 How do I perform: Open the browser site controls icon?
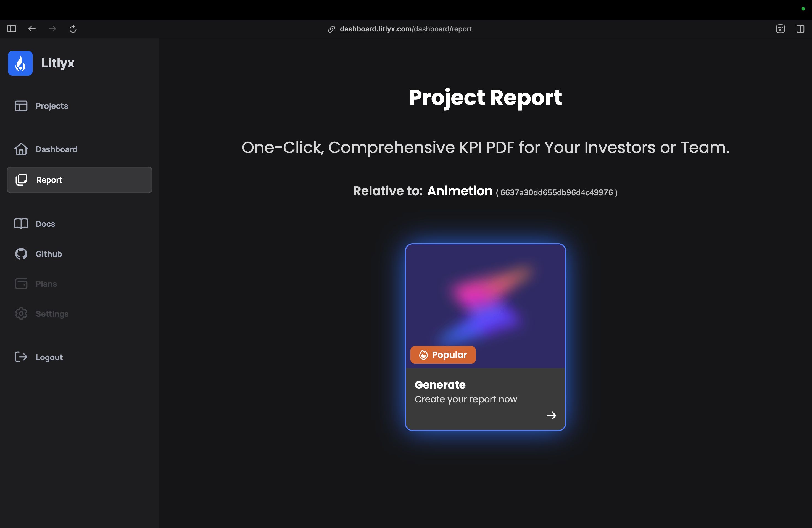(780, 29)
